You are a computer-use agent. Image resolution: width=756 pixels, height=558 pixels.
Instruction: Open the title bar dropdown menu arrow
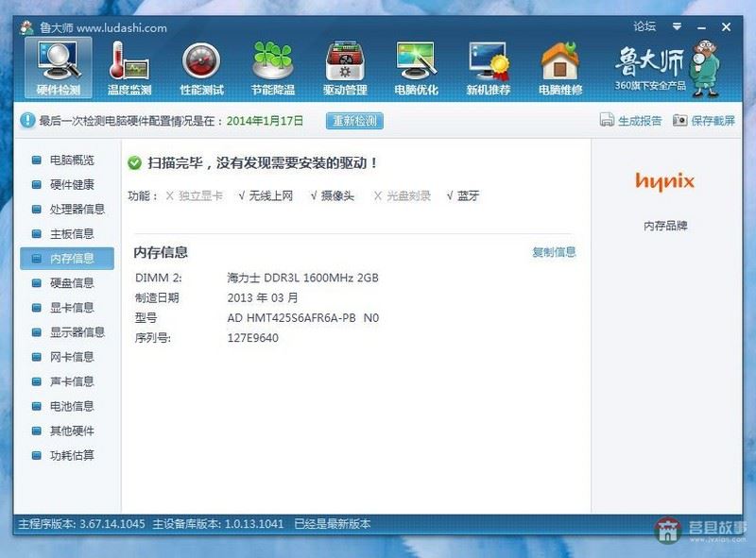(x=677, y=26)
